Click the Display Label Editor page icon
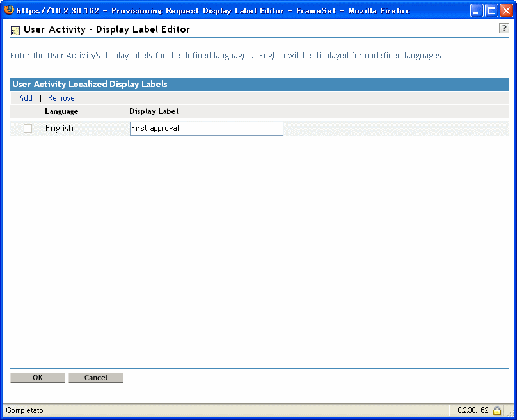The height and width of the screenshot is (420, 517). coord(15,30)
